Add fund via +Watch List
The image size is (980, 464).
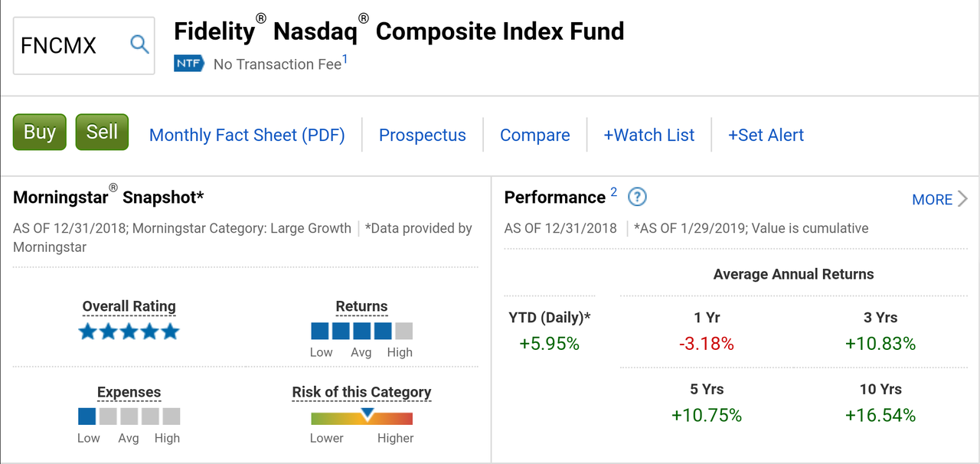click(648, 135)
